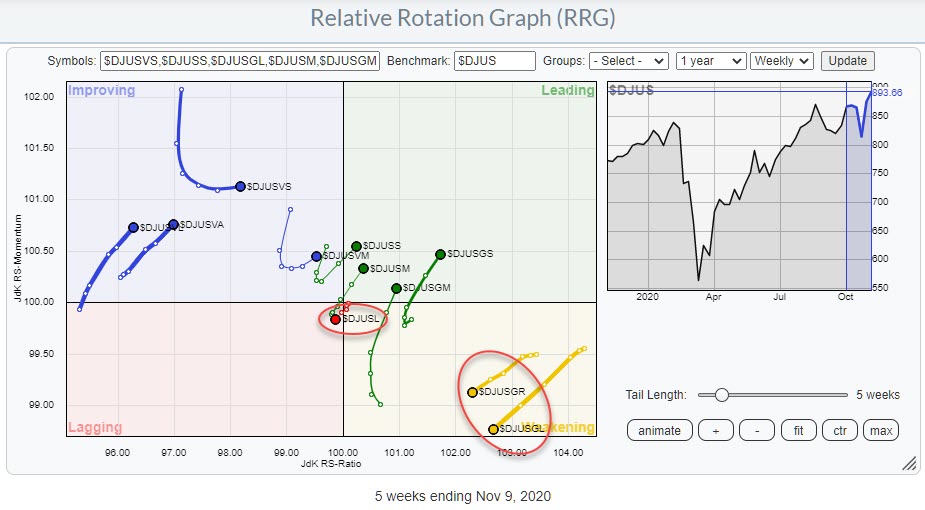
Task: Click the fit button
Action: pyautogui.click(x=798, y=431)
